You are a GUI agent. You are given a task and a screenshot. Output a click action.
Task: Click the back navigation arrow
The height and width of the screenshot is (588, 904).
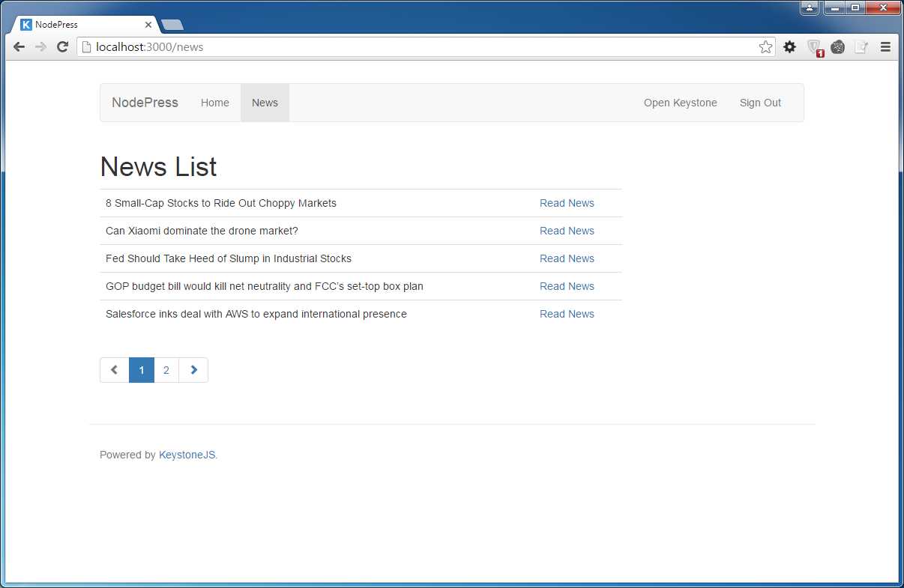coord(19,46)
